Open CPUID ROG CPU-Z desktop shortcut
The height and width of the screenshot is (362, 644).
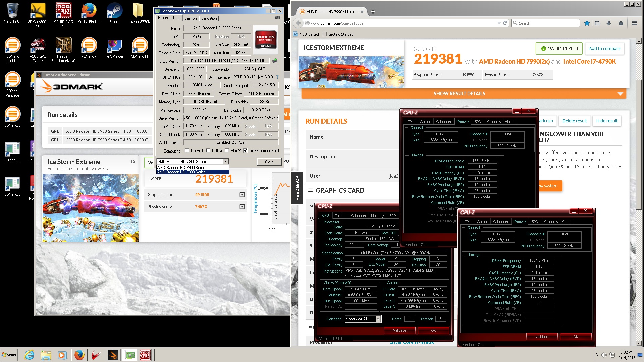tap(63, 15)
